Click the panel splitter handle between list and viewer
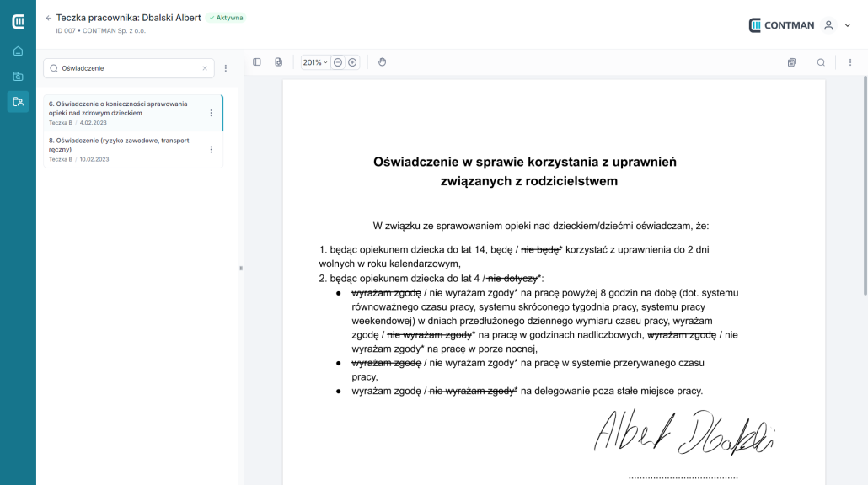868x485 pixels. tap(241, 269)
